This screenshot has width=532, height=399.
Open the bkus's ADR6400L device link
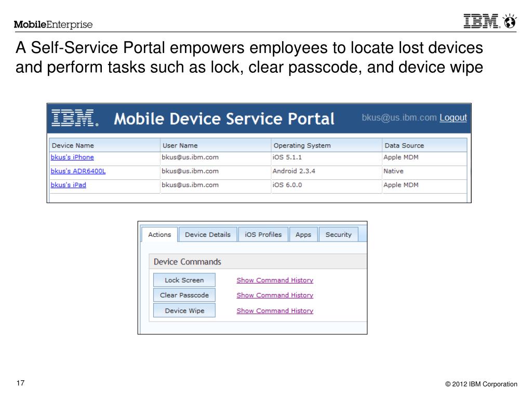click(78, 171)
